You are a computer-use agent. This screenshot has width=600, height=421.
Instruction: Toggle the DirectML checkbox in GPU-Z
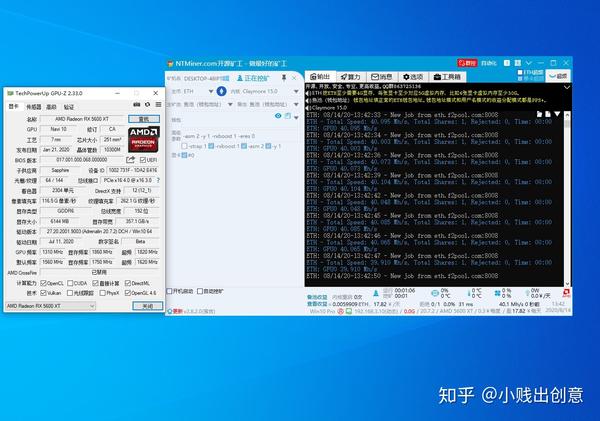[128, 283]
